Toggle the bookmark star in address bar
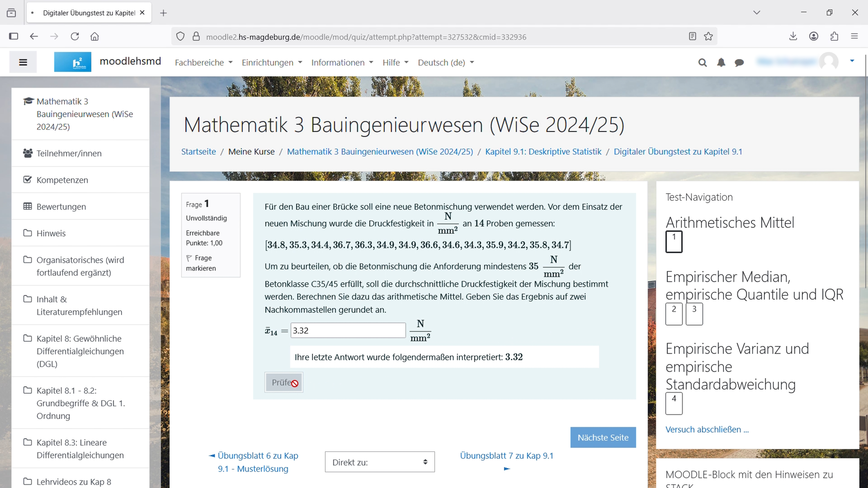The image size is (868, 488). point(708,36)
